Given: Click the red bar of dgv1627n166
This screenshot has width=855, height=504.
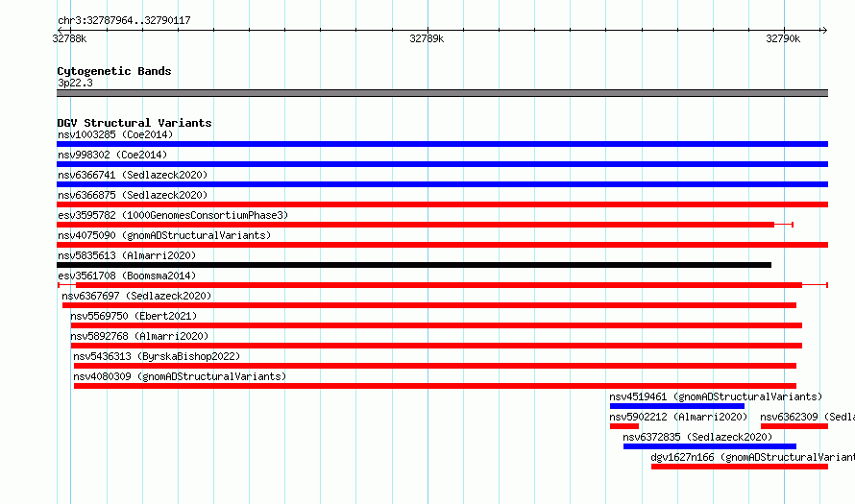Looking at the screenshot, I should point(740,467).
